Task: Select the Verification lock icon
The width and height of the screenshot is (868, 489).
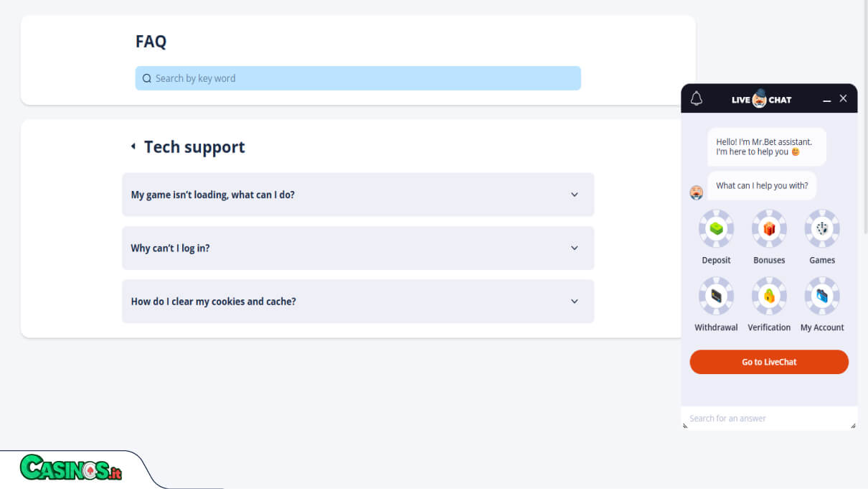Action: [x=769, y=296]
